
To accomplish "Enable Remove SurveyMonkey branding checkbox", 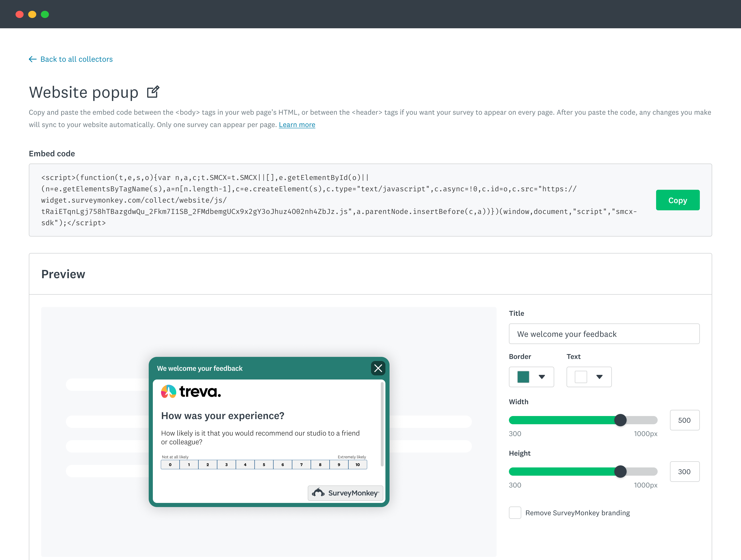I will click(515, 512).
